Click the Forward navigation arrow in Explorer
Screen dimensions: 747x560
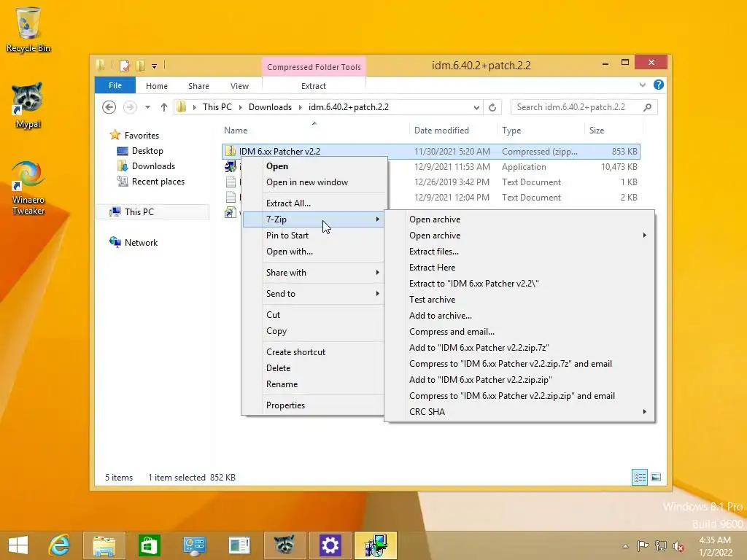(130, 107)
